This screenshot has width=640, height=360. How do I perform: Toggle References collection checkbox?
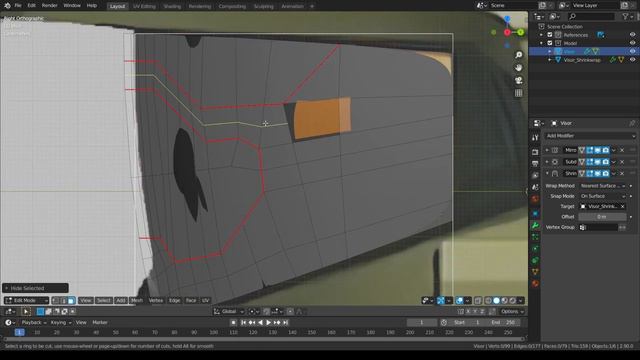click(x=550, y=35)
